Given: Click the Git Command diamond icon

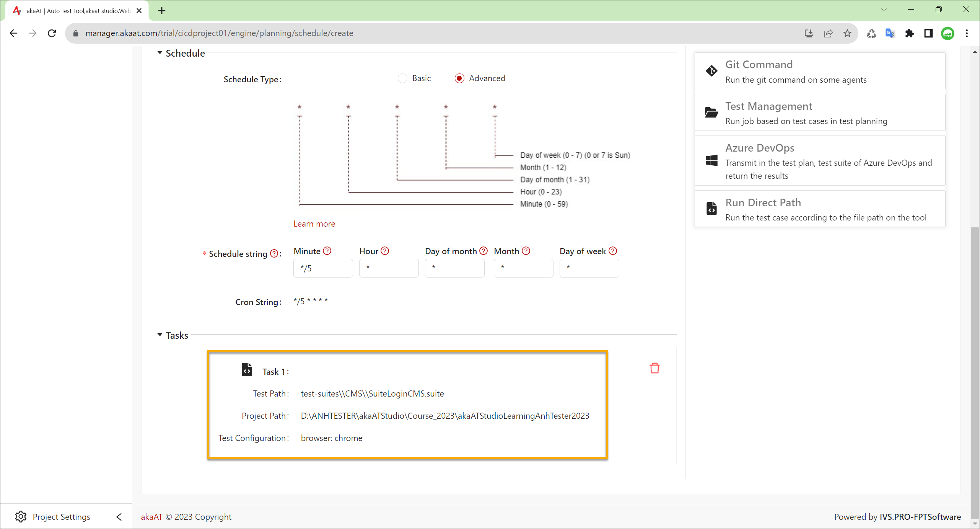Looking at the screenshot, I should 711,71.
